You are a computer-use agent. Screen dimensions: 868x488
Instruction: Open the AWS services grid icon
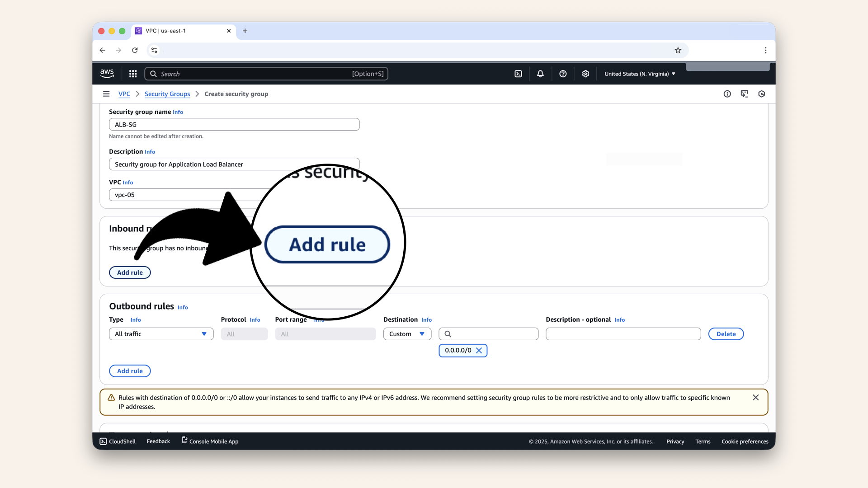[132, 74]
